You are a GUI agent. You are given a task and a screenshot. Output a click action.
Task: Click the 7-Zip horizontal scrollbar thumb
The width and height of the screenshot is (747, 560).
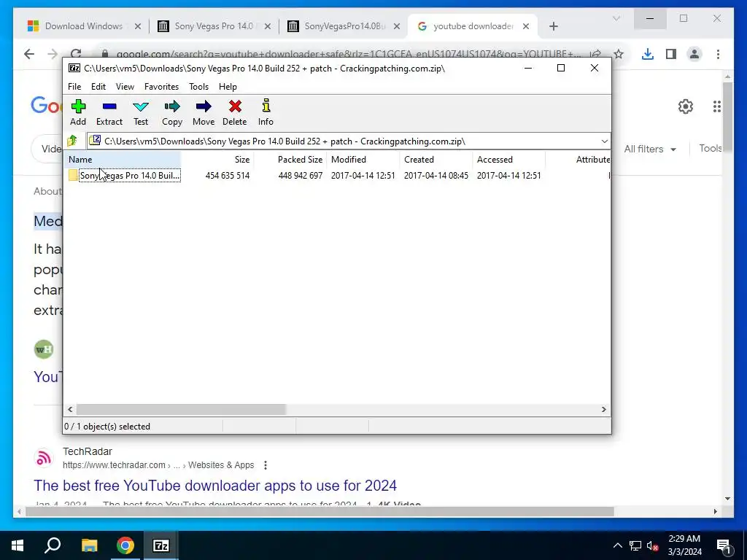(181, 410)
